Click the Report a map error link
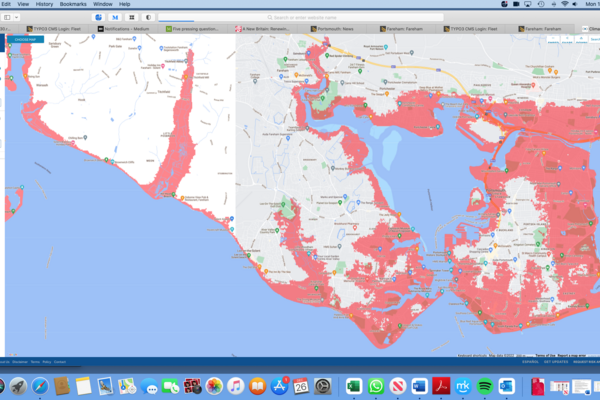Screen dimensions: 600x400 (x=572, y=356)
